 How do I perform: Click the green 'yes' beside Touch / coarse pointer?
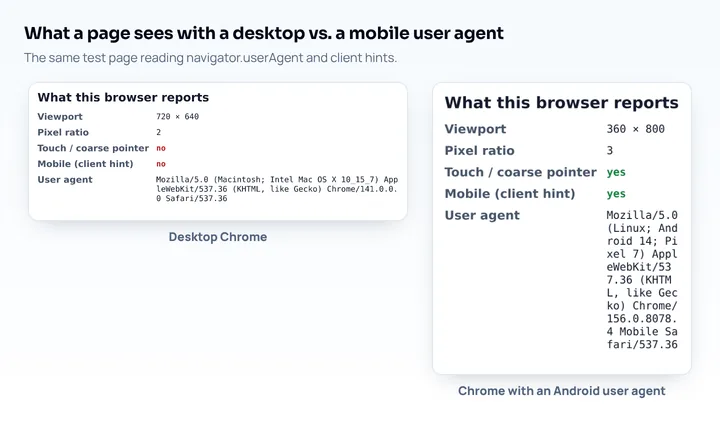616,172
